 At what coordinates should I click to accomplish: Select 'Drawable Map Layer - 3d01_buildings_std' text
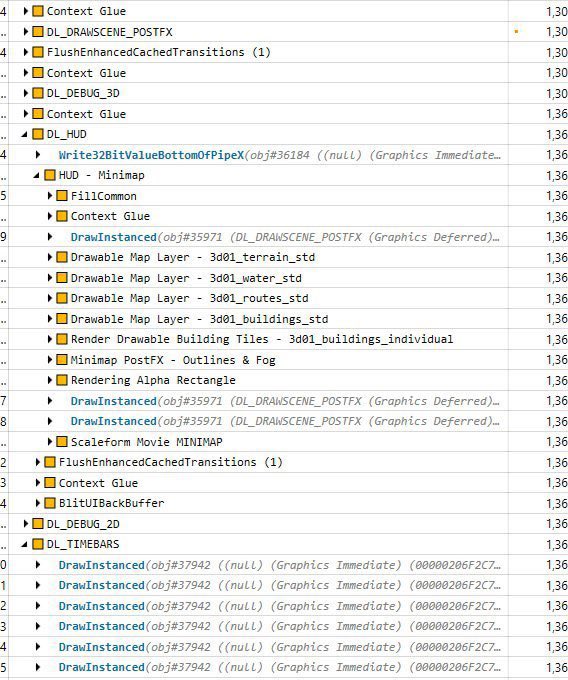tap(199, 319)
